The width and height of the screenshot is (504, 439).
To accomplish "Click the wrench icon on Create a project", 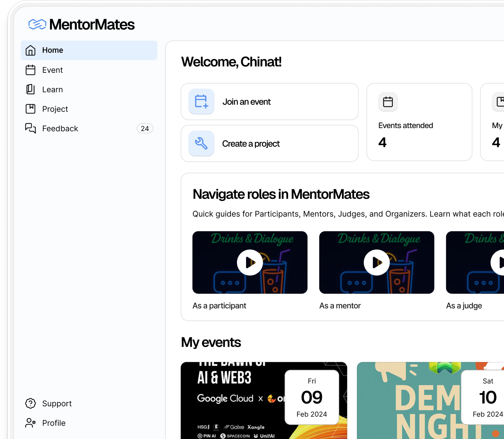I will [x=201, y=143].
